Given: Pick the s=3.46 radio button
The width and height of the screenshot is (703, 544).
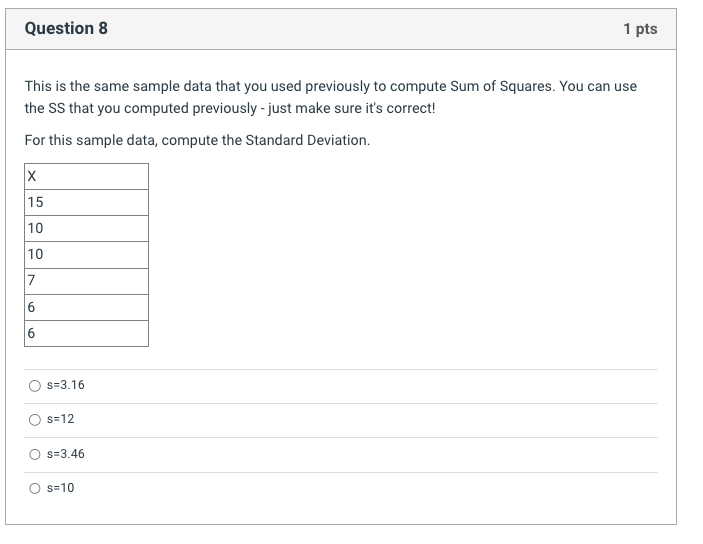Looking at the screenshot, I should click(35, 454).
